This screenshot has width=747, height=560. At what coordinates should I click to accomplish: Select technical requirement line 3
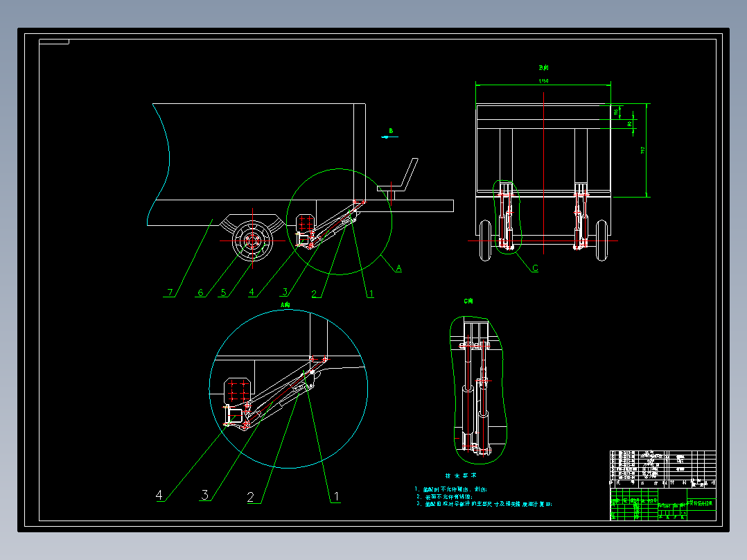tap(484, 504)
